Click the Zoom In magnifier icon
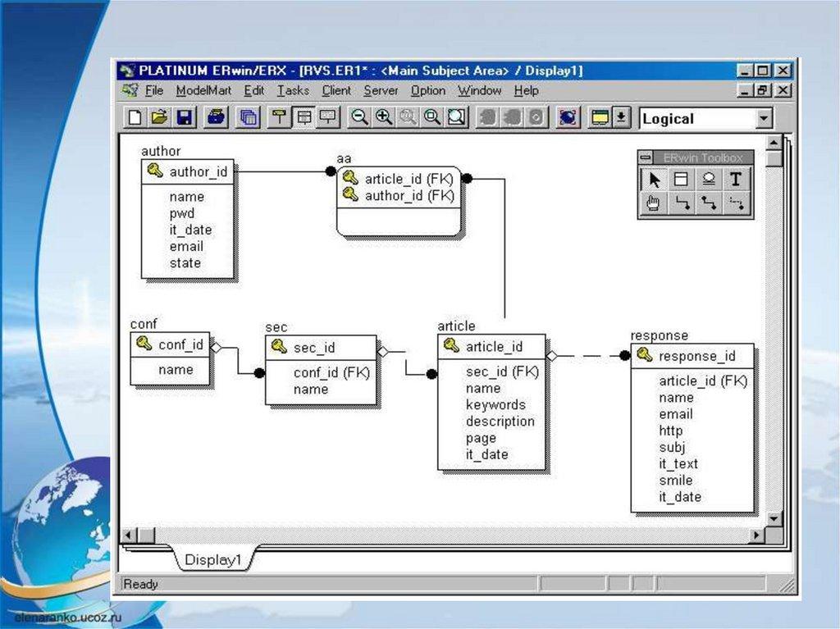 [383, 118]
